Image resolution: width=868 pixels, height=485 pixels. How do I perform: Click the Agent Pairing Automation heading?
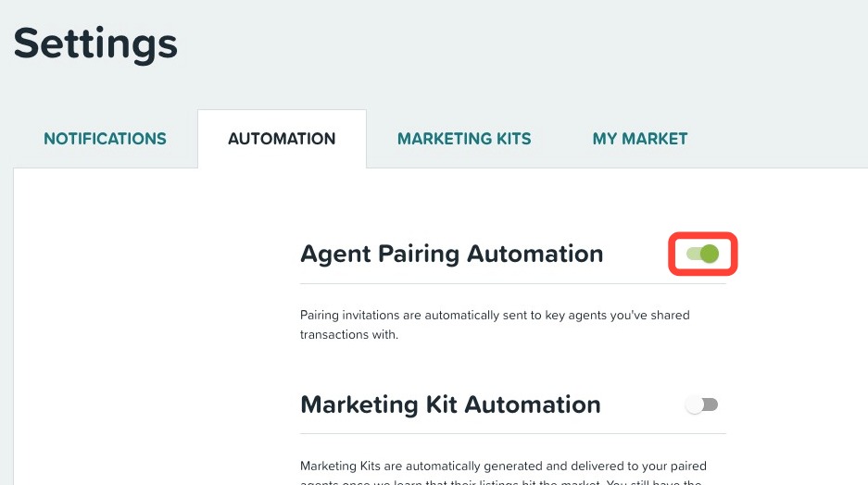452,254
